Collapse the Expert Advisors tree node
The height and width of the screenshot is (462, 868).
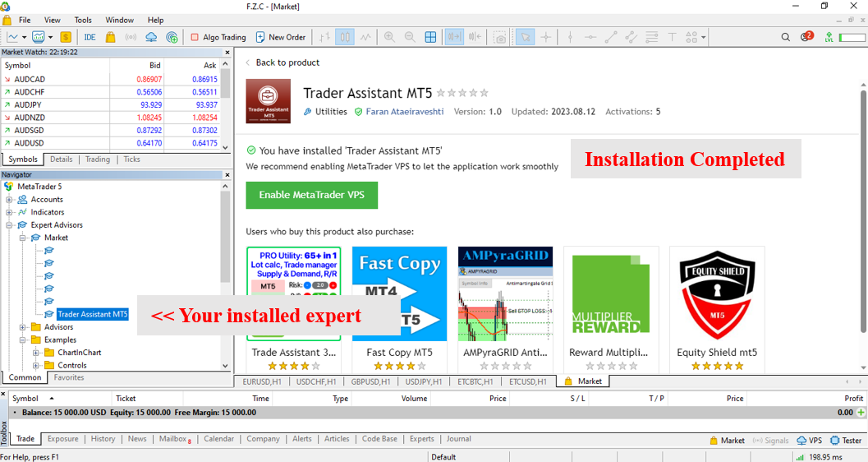tap(9, 225)
